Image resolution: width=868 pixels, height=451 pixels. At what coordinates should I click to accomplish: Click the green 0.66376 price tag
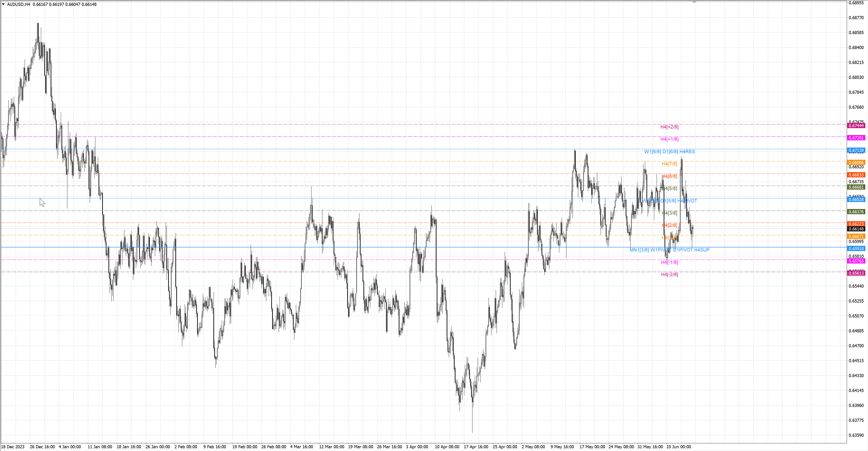(x=856, y=211)
